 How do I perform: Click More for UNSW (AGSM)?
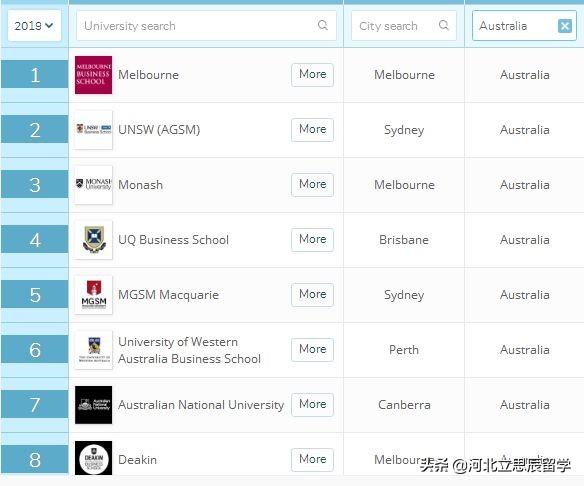point(312,130)
